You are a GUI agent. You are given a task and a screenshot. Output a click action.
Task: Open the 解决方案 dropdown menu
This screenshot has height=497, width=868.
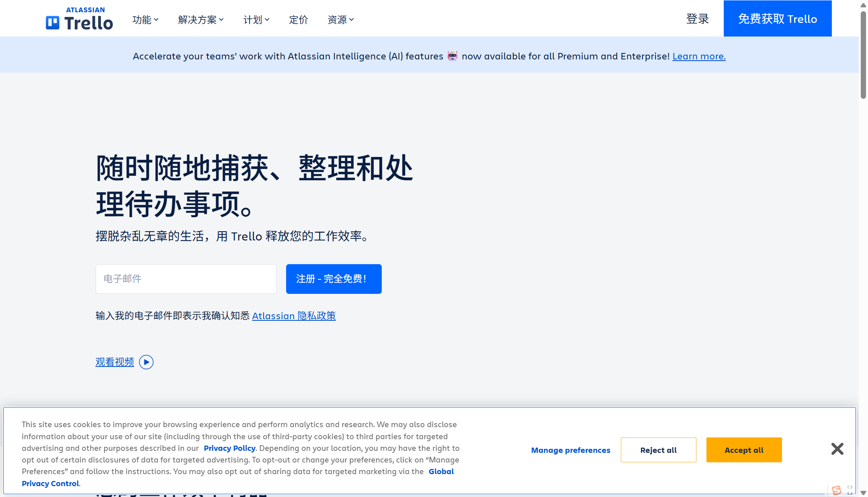pyautogui.click(x=201, y=20)
